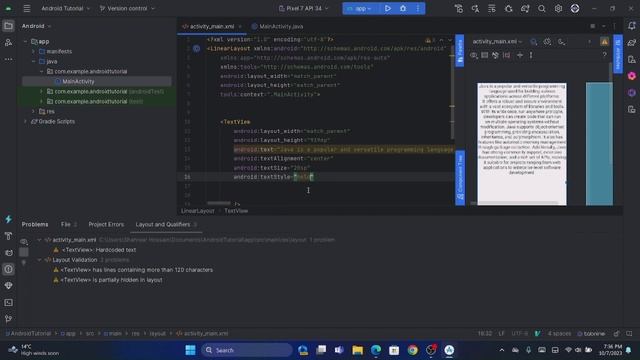Toggle the eye filter in Problems panel

pos(24,242)
